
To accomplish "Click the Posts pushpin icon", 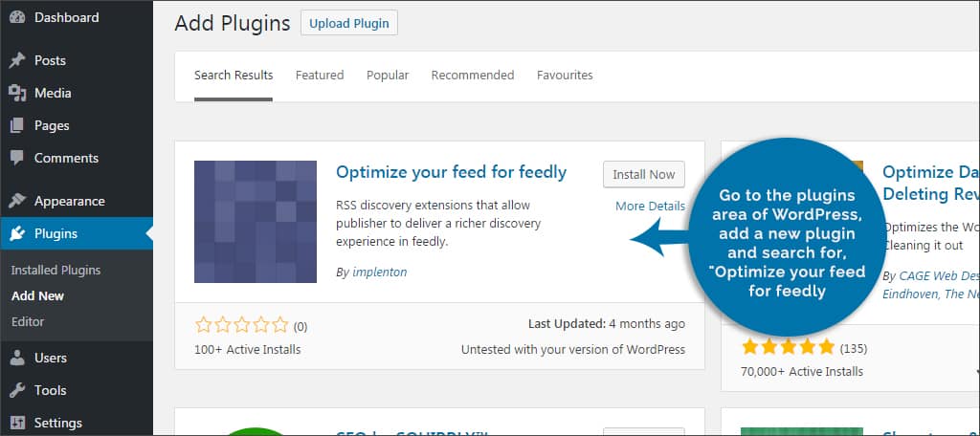I will point(17,60).
